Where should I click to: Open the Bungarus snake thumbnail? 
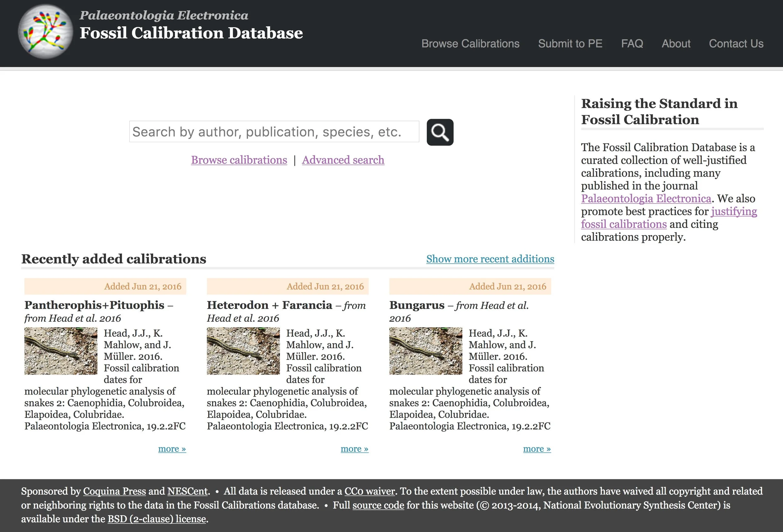click(426, 351)
